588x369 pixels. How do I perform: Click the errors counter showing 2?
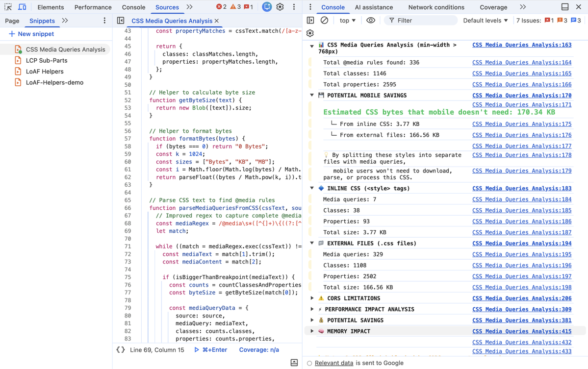click(x=221, y=7)
